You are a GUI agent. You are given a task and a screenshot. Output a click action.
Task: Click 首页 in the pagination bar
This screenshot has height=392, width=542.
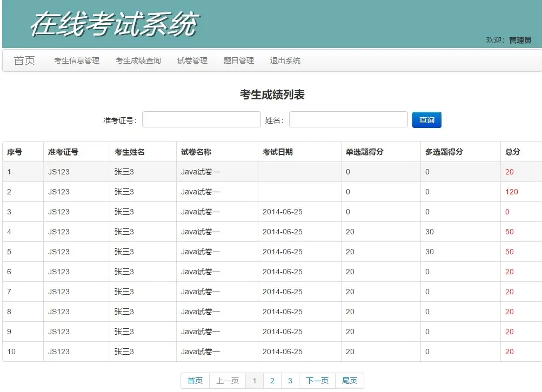pos(194,381)
